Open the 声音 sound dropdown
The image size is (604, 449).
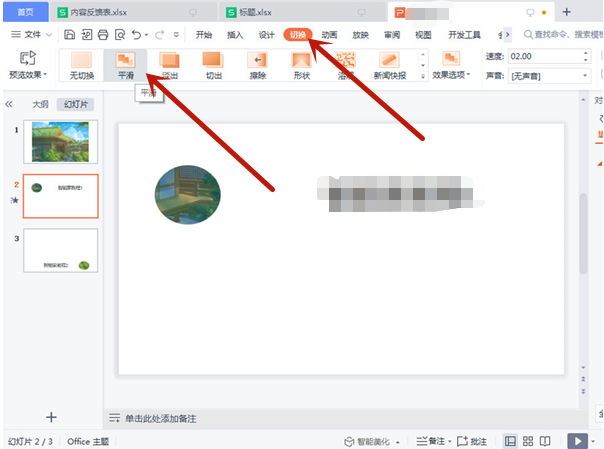(x=549, y=76)
